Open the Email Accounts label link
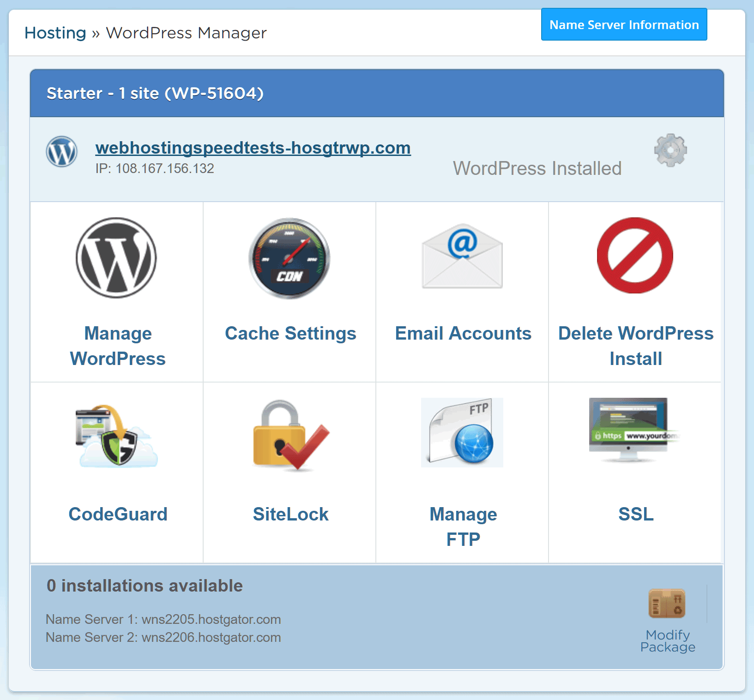Viewport: 754px width, 700px height. click(463, 333)
